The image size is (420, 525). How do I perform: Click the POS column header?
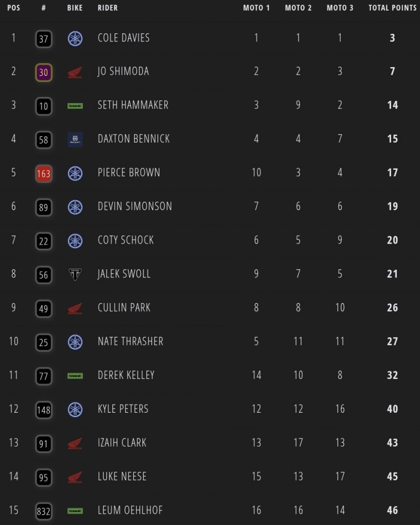tap(13, 8)
